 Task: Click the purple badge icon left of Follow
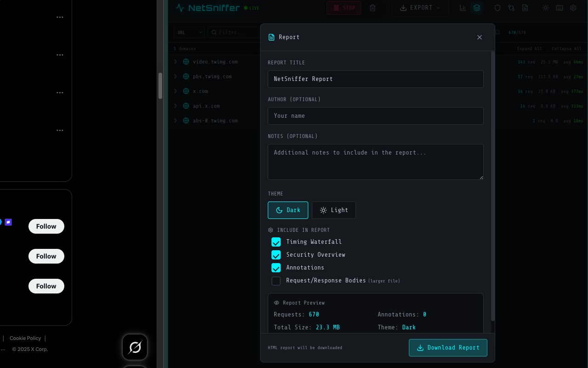pyautogui.click(x=8, y=222)
